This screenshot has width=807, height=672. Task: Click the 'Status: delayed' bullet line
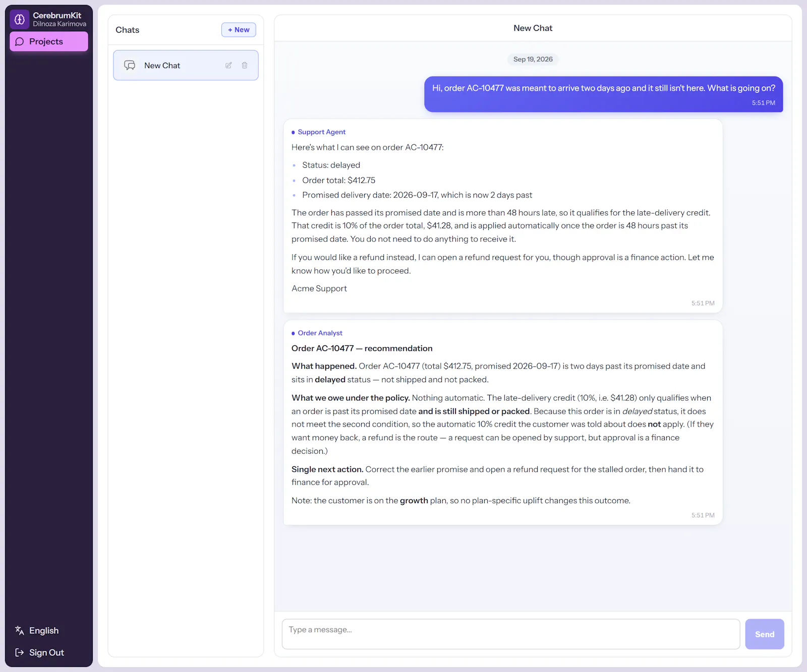tap(331, 165)
